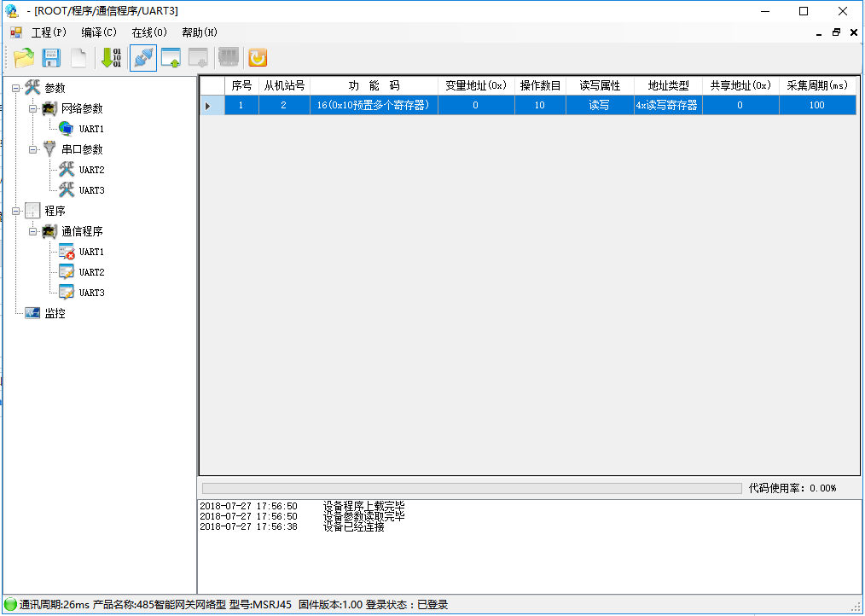Image resolution: width=865 pixels, height=616 pixels.
Task: Collapse the 通信程序 tree node
Action: [33, 231]
